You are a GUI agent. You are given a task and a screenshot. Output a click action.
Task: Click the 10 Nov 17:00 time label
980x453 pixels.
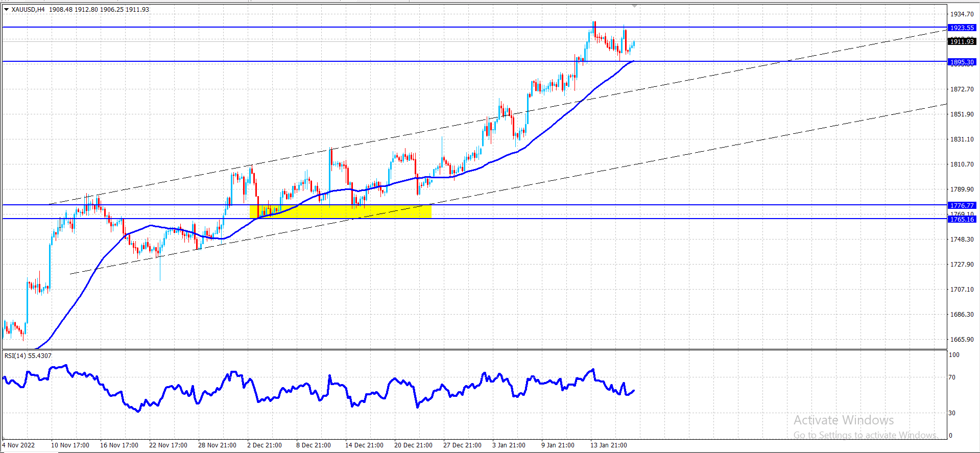70,445
